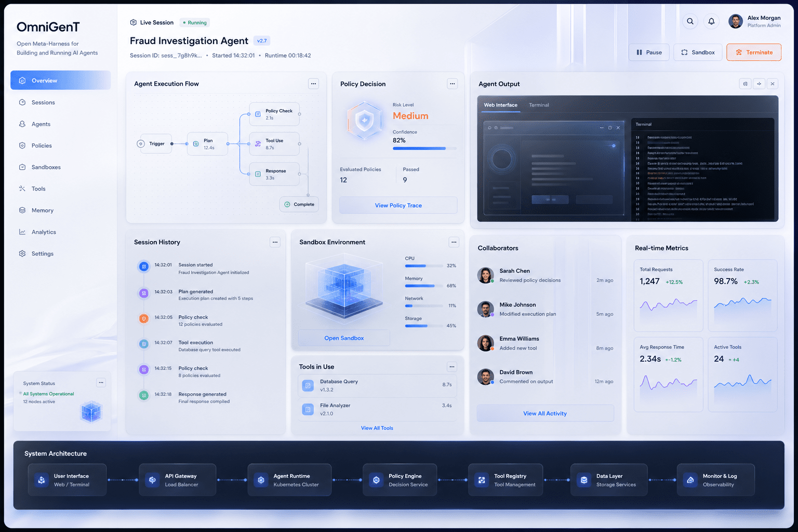Select the Memory sidebar icon
The height and width of the screenshot is (532, 798).
click(22, 210)
